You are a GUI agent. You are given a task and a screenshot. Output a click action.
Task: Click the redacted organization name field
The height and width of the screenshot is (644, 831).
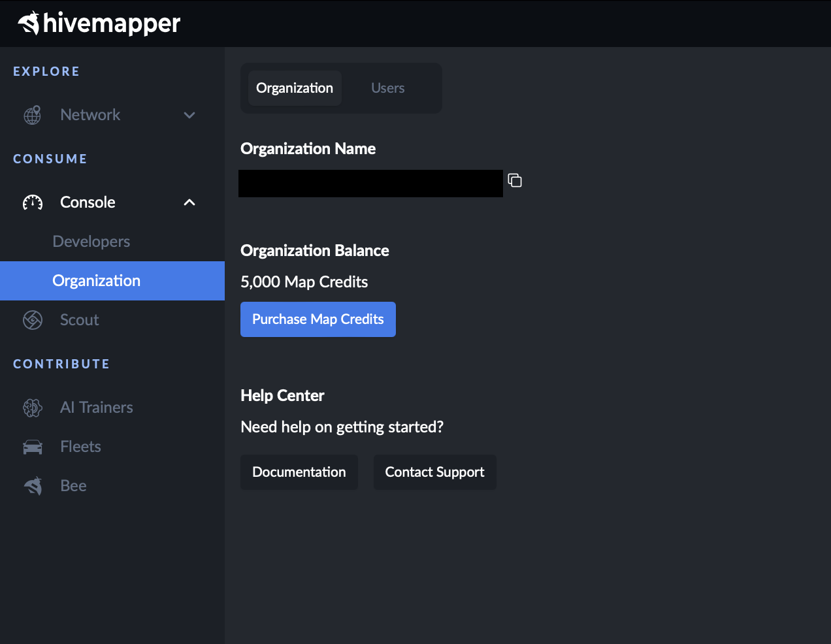pyautogui.click(x=370, y=184)
